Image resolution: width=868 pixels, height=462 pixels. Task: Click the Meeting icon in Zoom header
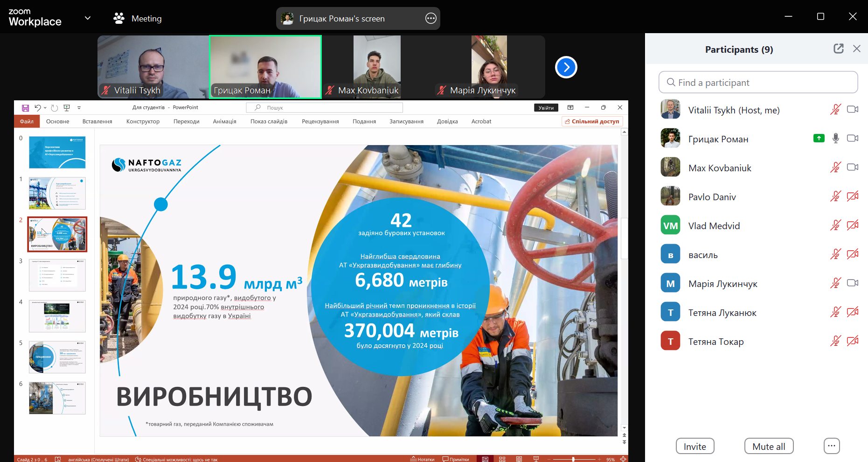point(119,18)
